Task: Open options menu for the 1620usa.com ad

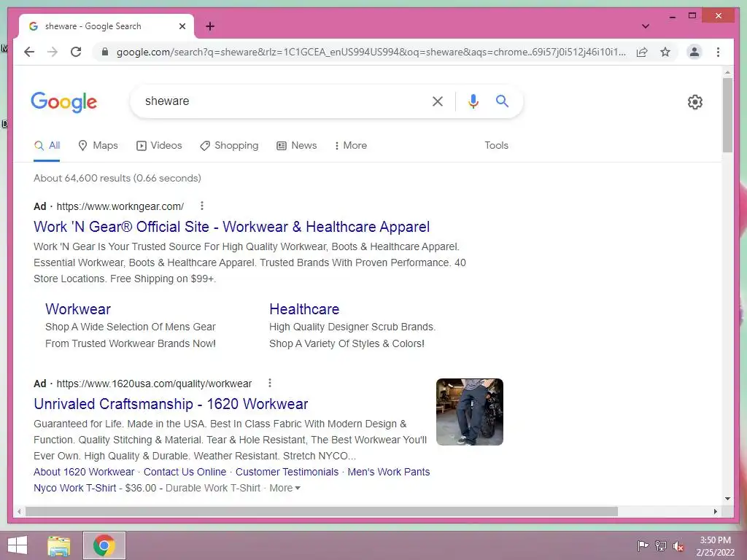Action: pos(270,383)
